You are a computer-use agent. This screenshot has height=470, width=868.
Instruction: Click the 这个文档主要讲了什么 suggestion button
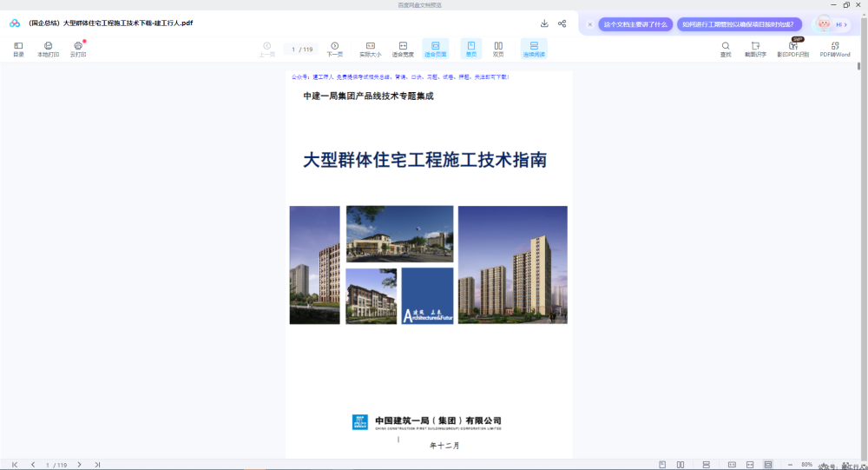[635, 24]
